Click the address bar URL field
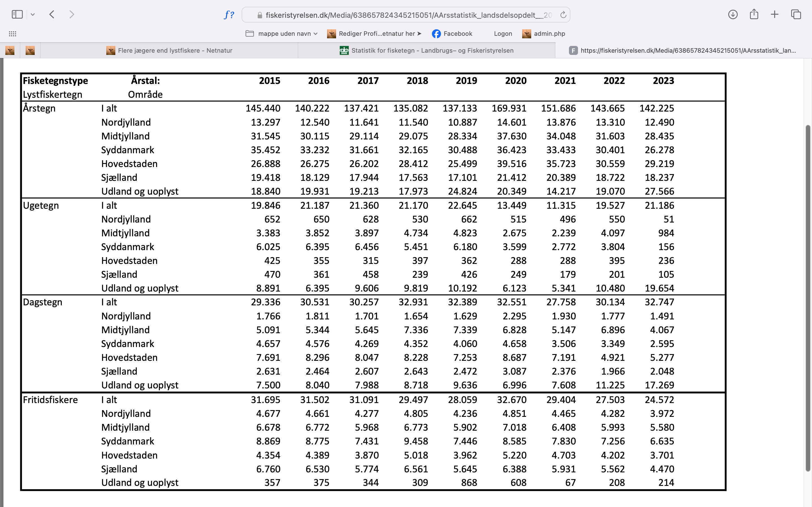Image resolution: width=812 pixels, height=507 pixels. click(x=408, y=15)
